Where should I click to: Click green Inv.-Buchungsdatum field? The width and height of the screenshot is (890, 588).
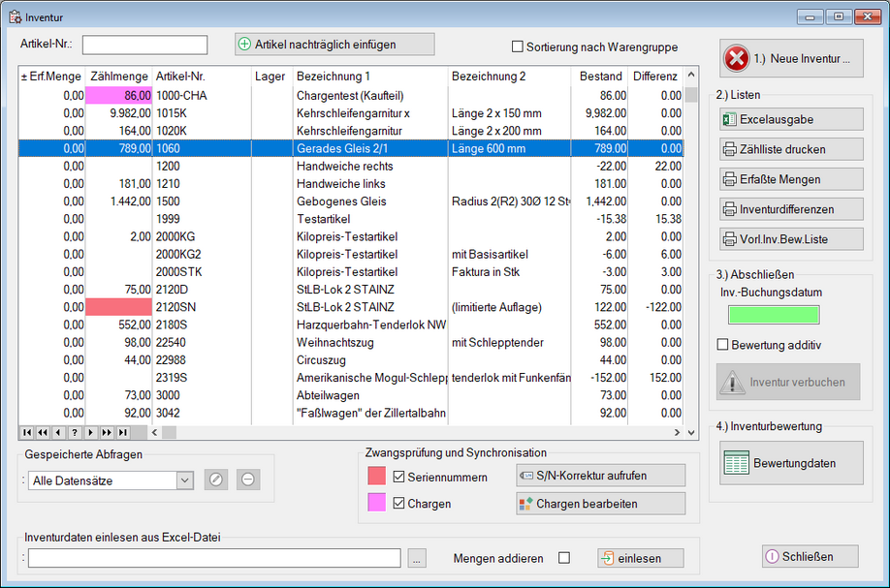point(774,315)
